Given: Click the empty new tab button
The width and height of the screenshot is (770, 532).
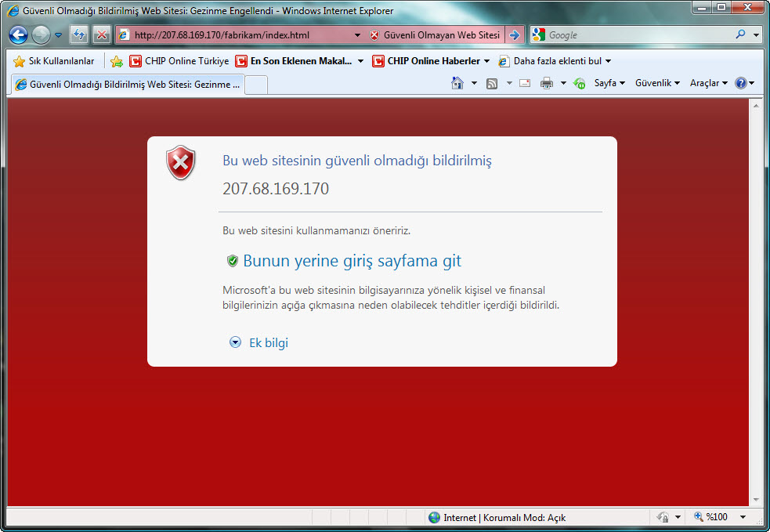Looking at the screenshot, I should tap(257, 85).
